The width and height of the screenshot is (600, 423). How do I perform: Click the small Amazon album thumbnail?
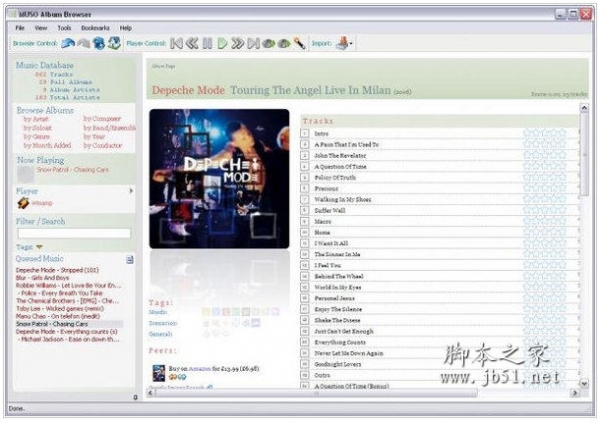(x=159, y=373)
